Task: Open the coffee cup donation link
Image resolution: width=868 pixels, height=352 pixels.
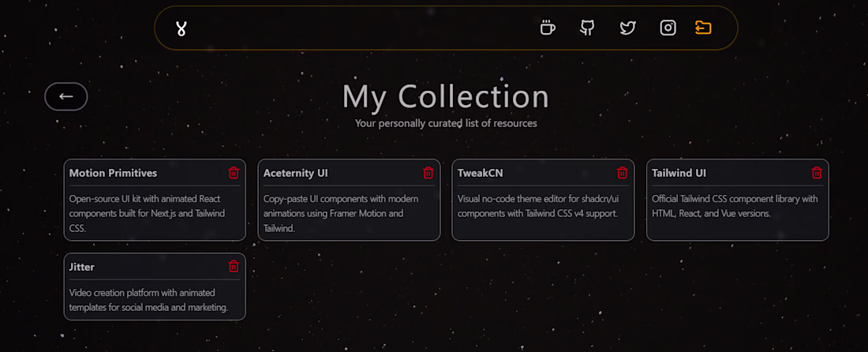Action: point(547,28)
